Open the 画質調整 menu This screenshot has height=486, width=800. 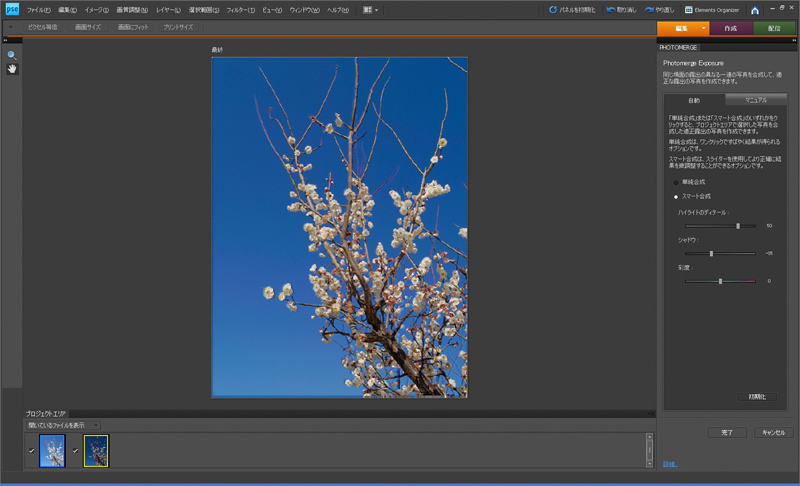[132, 10]
